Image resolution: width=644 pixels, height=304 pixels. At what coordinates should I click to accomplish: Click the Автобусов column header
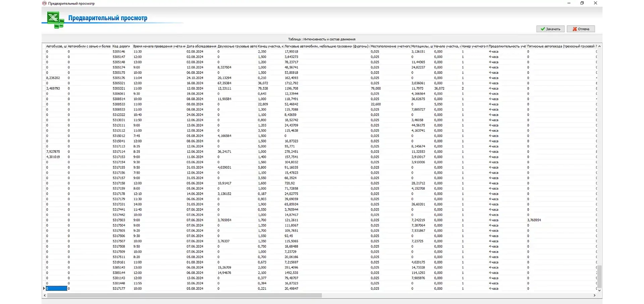coord(56,46)
